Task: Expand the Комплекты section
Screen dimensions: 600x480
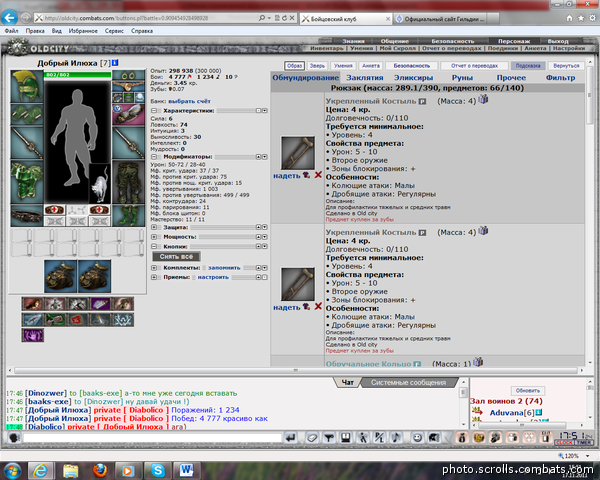Action: click(154, 268)
